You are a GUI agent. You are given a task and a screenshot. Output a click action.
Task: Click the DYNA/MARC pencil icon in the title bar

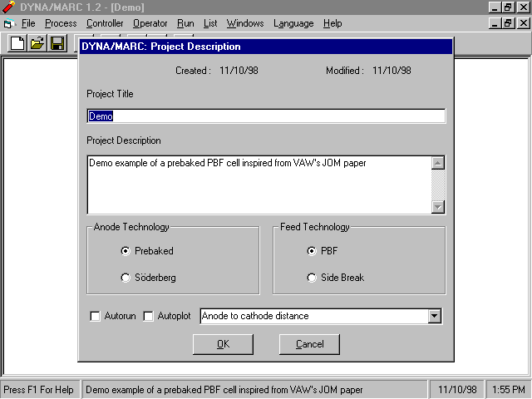[8, 7]
